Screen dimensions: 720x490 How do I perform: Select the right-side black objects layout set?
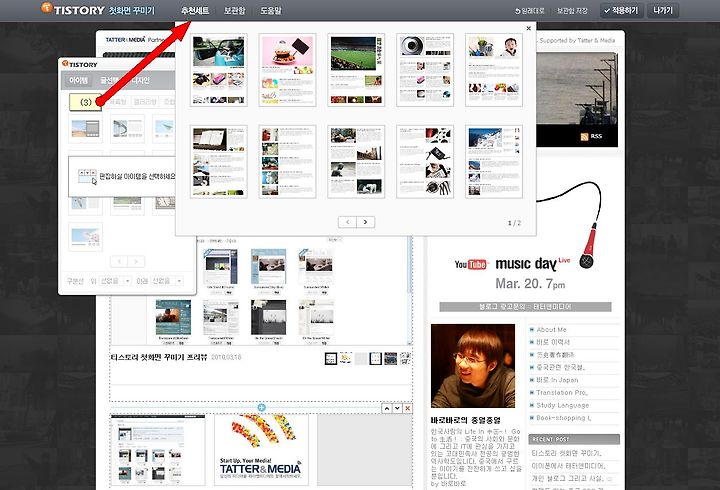tap(425, 162)
